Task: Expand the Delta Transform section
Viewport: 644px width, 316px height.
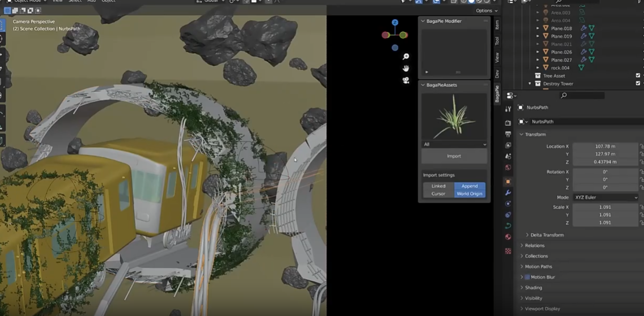Action: pyautogui.click(x=547, y=235)
